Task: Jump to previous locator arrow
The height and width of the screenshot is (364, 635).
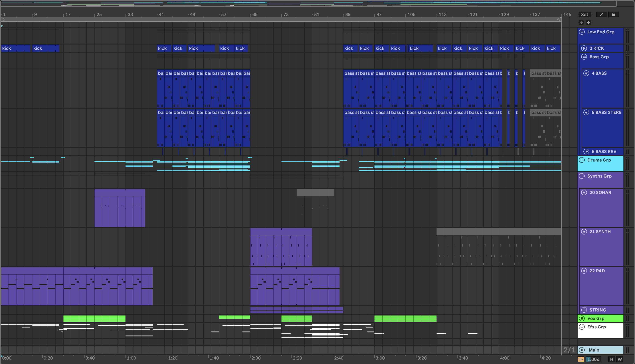Action: coord(581,22)
